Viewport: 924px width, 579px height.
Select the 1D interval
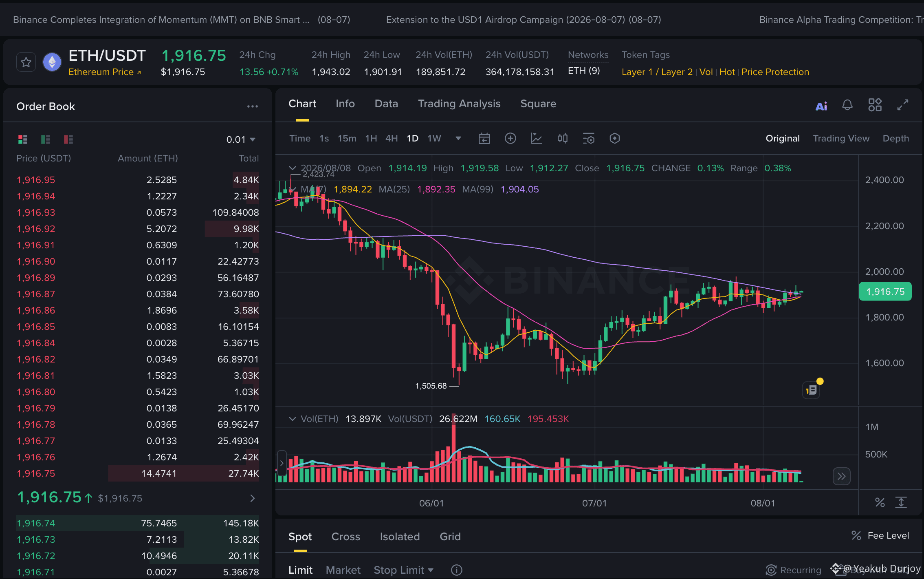(413, 138)
